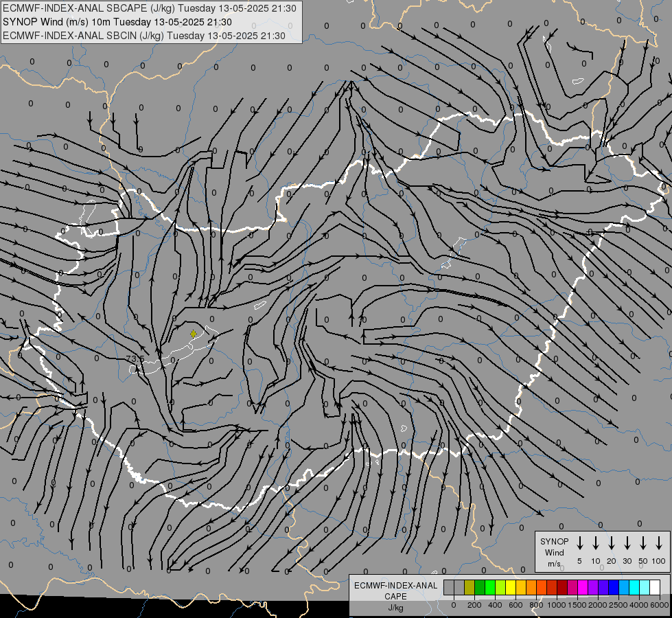The image size is (672, 618).
Task: Click the yellow station marker on the map
Action: [x=194, y=334]
